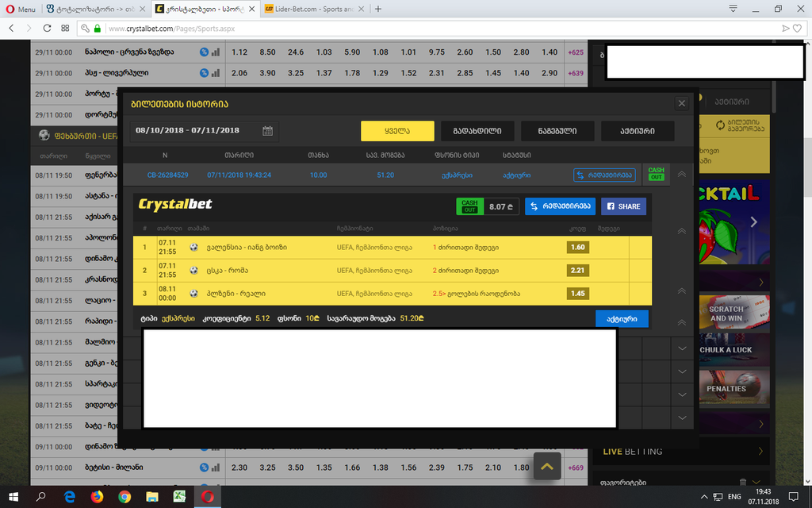This screenshot has width=812, height=508.
Task: Expand the first collapsed ticket row chevron
Action: (x=681, y=348)
